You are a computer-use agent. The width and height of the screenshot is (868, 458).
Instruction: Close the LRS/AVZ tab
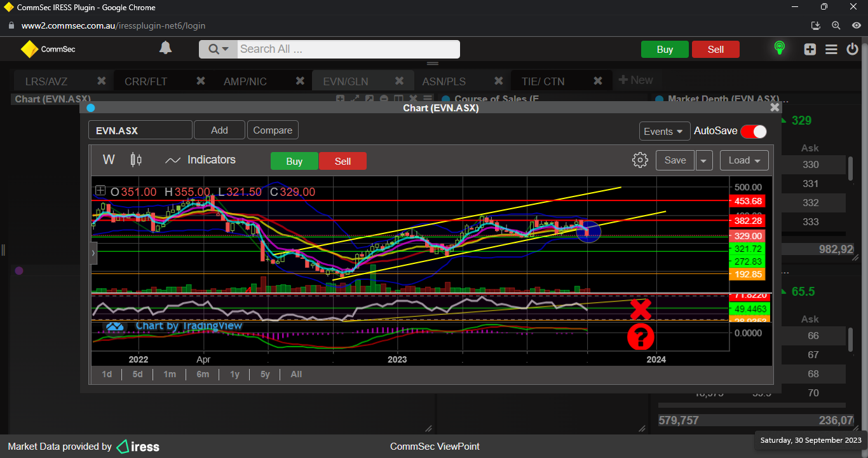point(101,81)
